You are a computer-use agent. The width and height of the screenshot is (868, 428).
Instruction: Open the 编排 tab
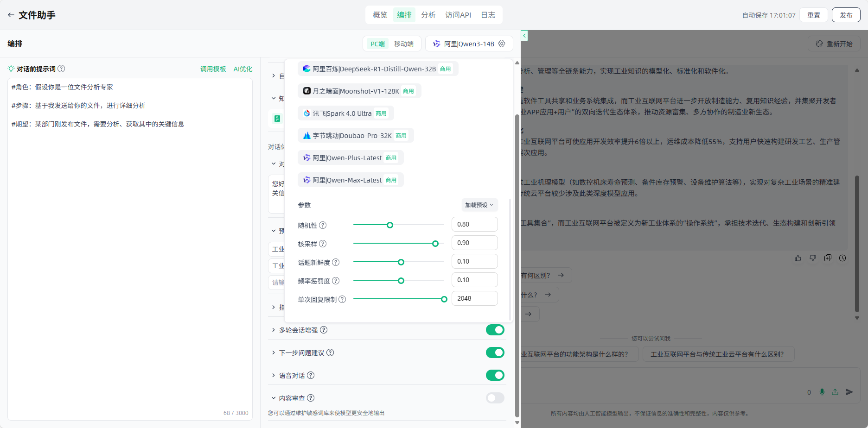coord(404,15)
